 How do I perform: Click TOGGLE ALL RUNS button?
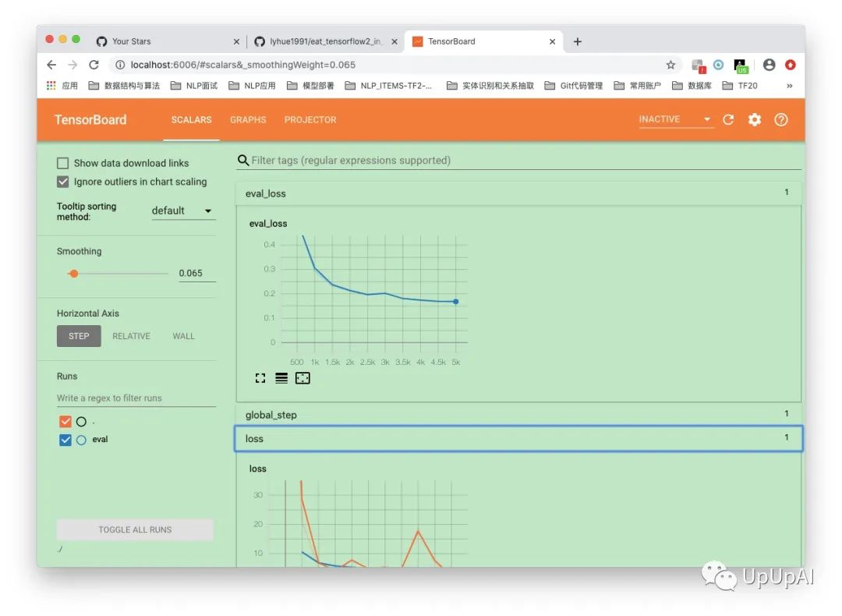pyautogui.click(x=135, y=529)
